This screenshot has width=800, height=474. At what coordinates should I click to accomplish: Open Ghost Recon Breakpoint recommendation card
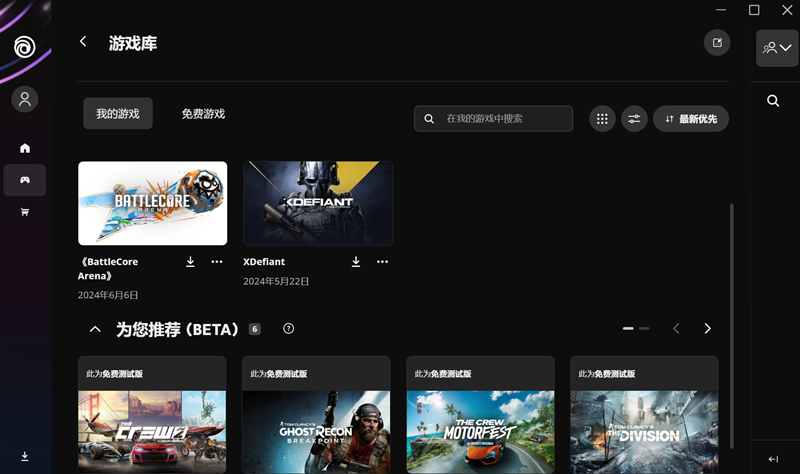(x=316, y=415)
